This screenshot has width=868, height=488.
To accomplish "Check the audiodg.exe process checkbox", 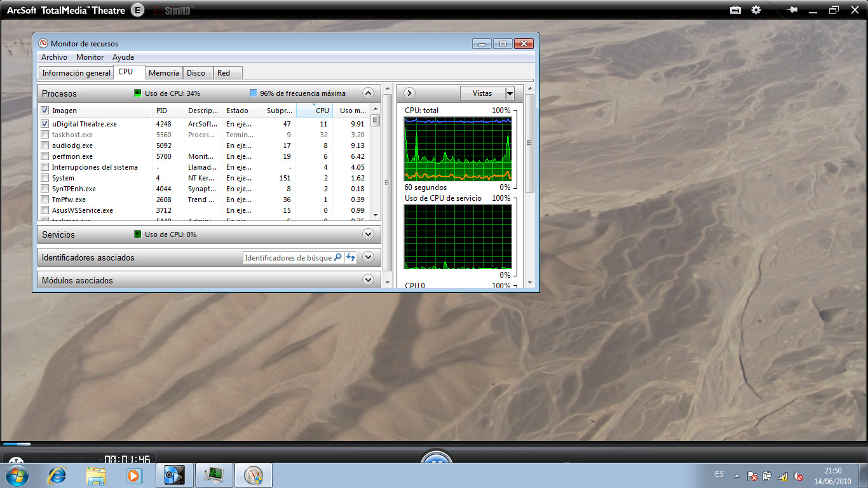I will [x=45, y=146].
